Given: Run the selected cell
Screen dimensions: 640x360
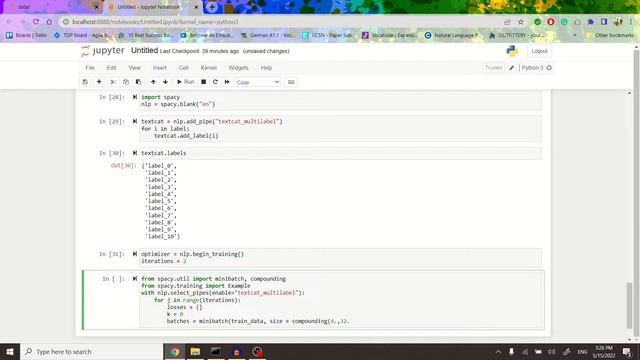Looking at the screenshot, I should [185, 82].
